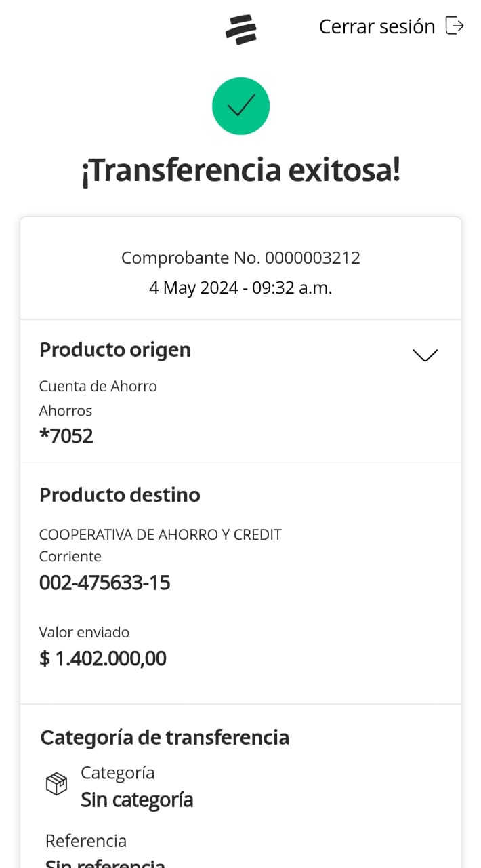Select the Sin categoría value
481x868 pixels.
click(137, 800)
